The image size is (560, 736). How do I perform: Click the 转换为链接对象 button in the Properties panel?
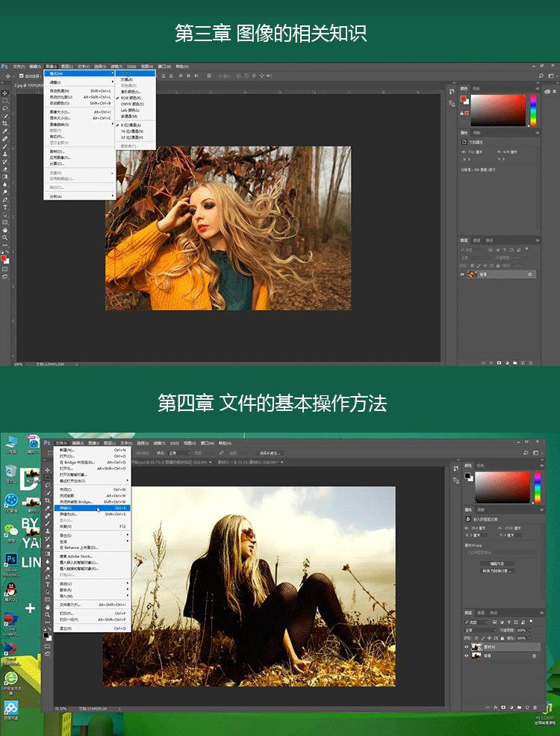click(497, 571)
